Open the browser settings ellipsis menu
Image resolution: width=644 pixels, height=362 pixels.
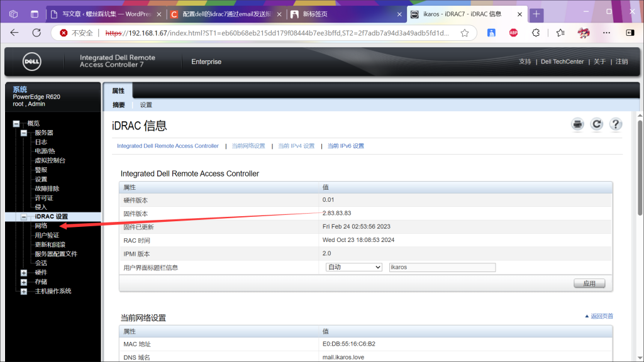point(607,33)
